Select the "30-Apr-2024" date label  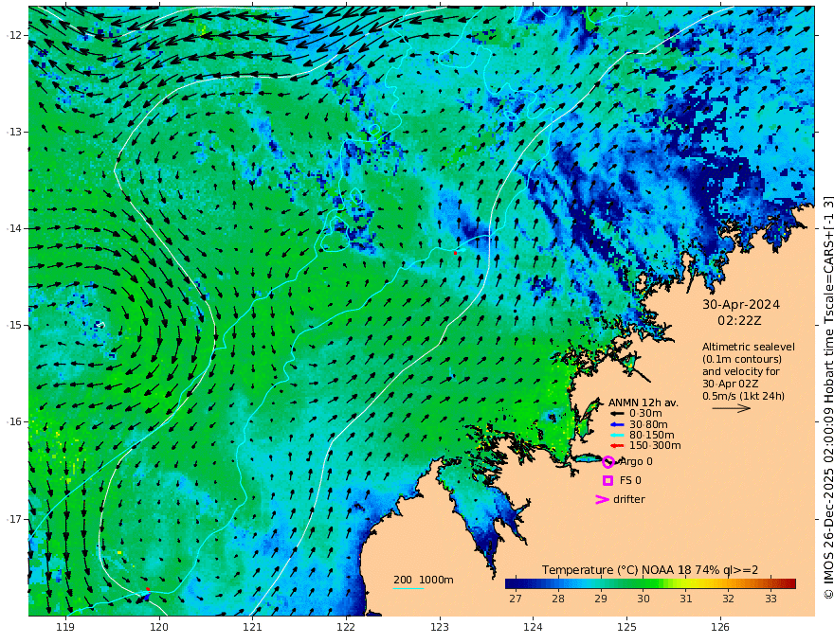(741, 304)
